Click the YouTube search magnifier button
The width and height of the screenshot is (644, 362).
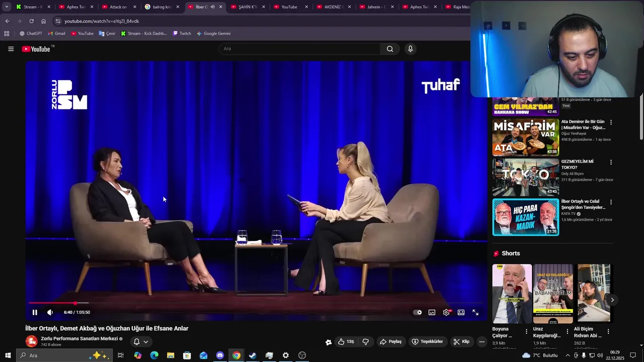[x=390, y=49]
